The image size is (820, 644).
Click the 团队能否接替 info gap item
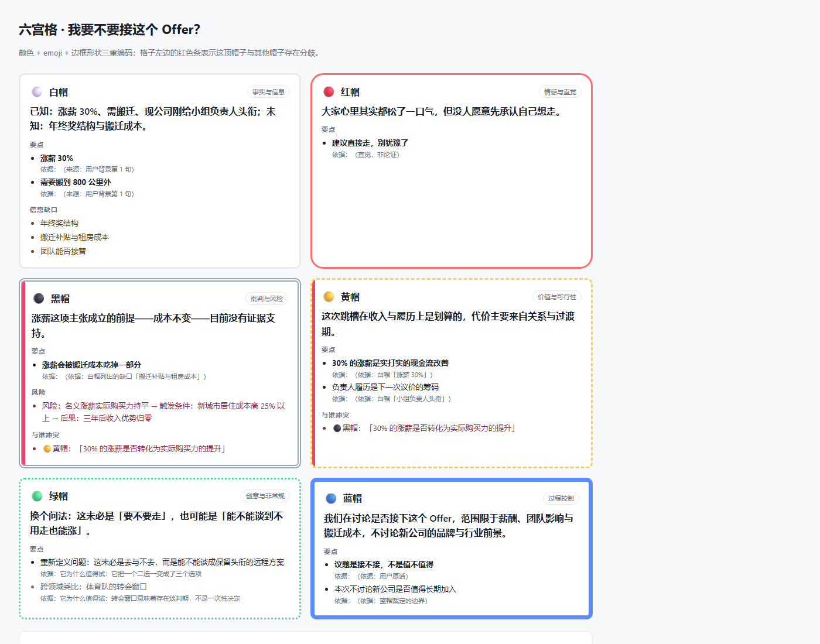coord(63,251)
